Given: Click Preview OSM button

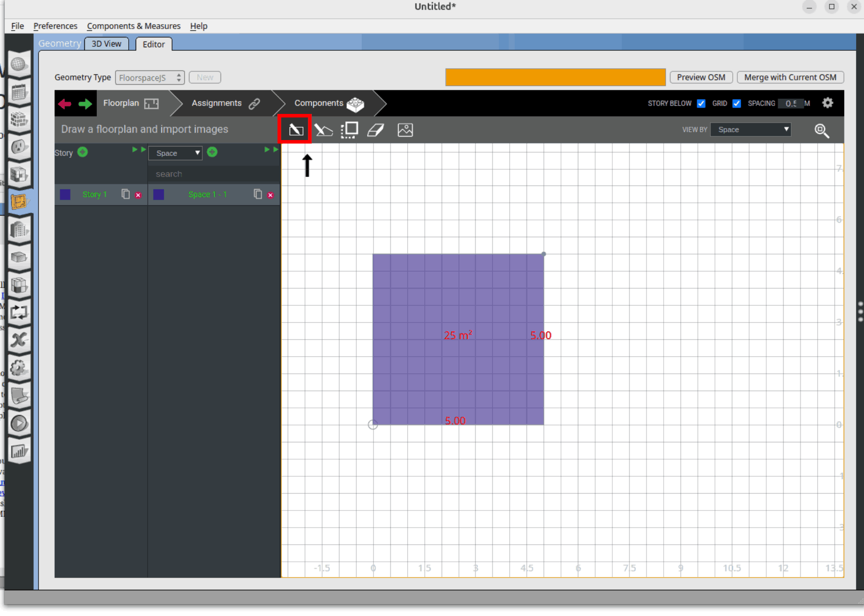Looking at the screenshot, I should [701, 77].
